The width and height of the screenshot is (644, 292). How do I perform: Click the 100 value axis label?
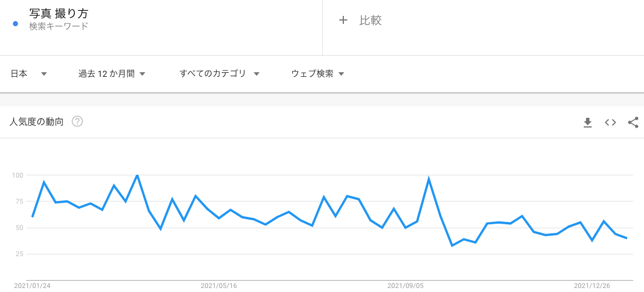[x=18, y=175]
